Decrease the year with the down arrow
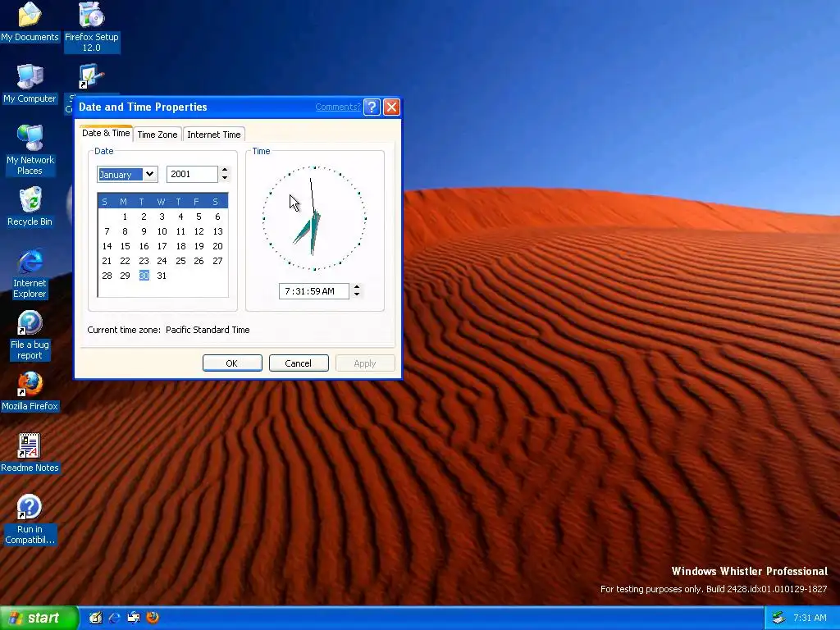The height and width of the screenshot is (630, 840). [225, 178]
